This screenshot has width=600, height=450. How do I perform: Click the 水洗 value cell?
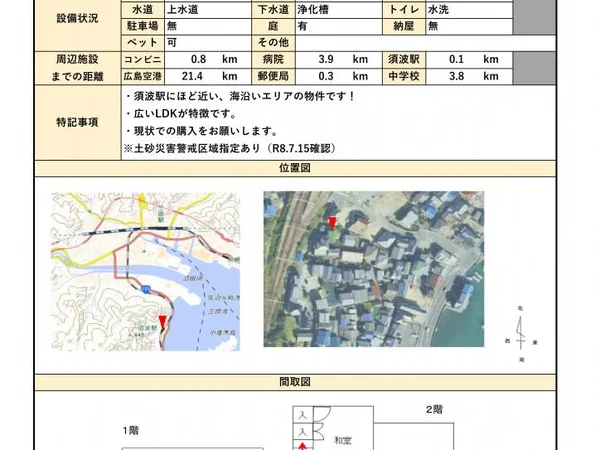coord(469,10)
